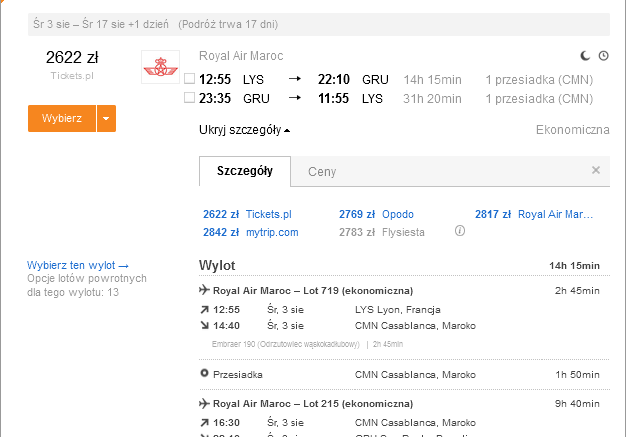The height and width of the screenshot is (437, 636).
Task: Click the 14:40 arrival arrow icon
Action: pyautogui.click(x=204, y=325)
